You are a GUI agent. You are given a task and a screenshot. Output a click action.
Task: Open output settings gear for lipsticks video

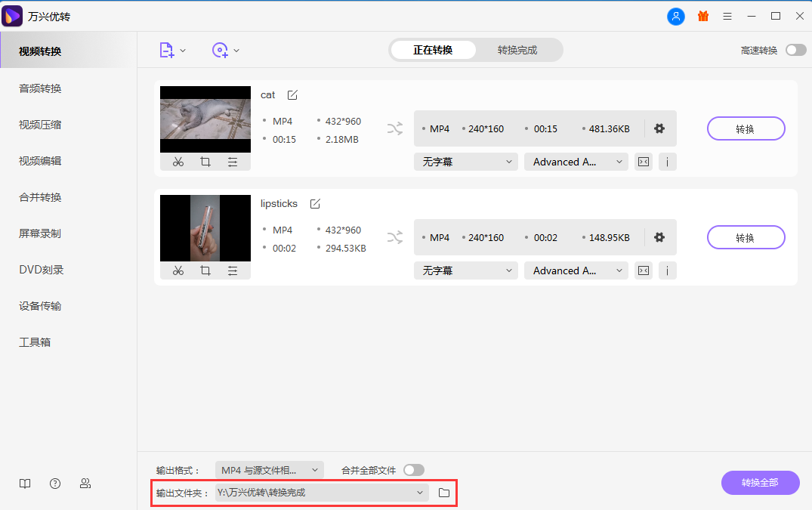(x=659, y=236)
